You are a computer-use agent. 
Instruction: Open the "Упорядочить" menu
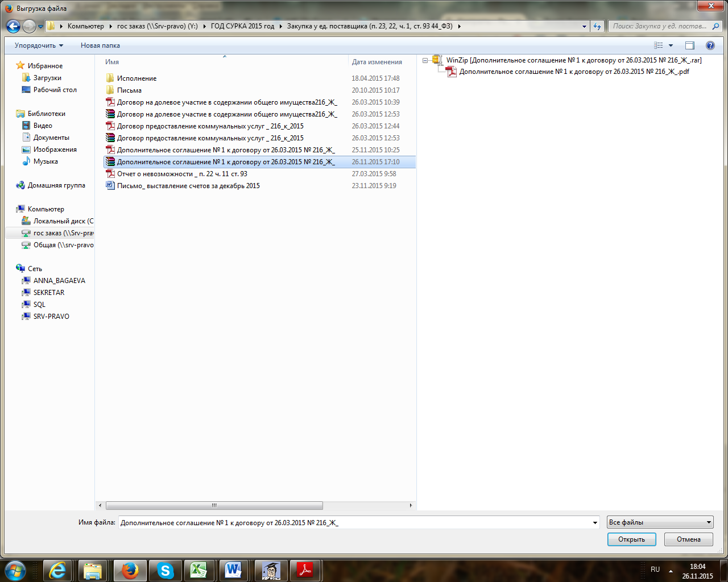click(x=39, y=45)
